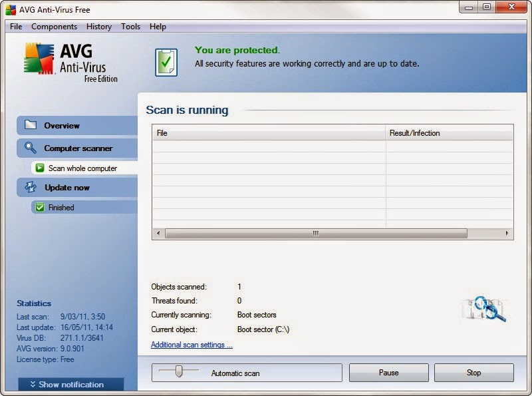
Task: Click the scrollbar left arrow in results list
Action: 158,233
